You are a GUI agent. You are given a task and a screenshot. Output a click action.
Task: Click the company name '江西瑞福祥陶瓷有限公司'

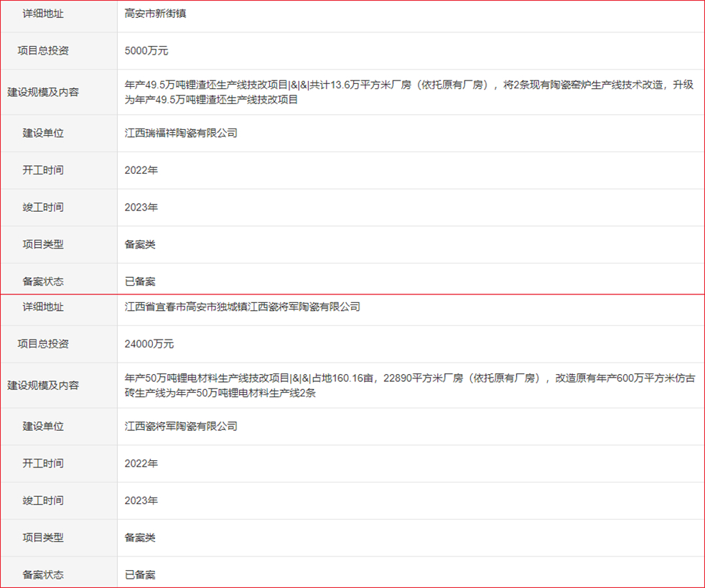pos(181,133)
